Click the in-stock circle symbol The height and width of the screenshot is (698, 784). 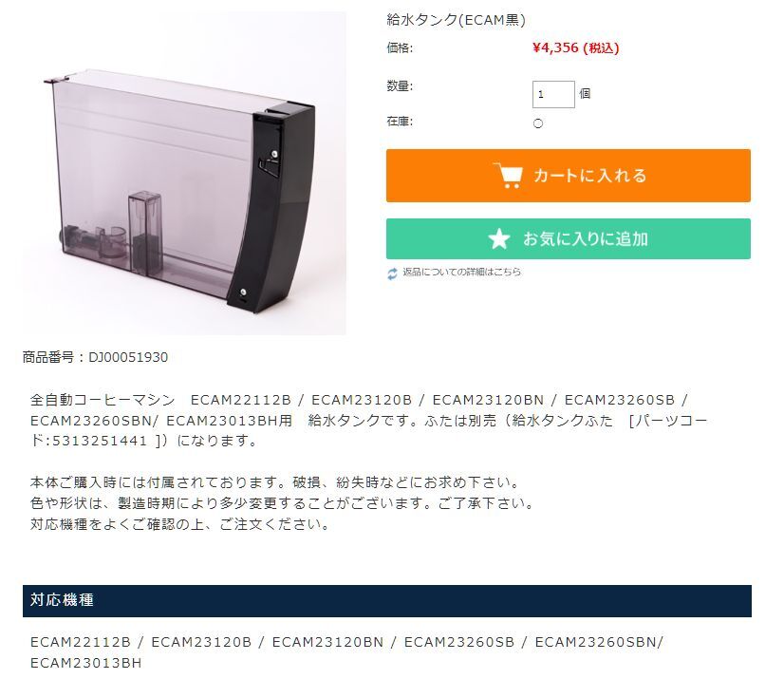coord(538,123)
